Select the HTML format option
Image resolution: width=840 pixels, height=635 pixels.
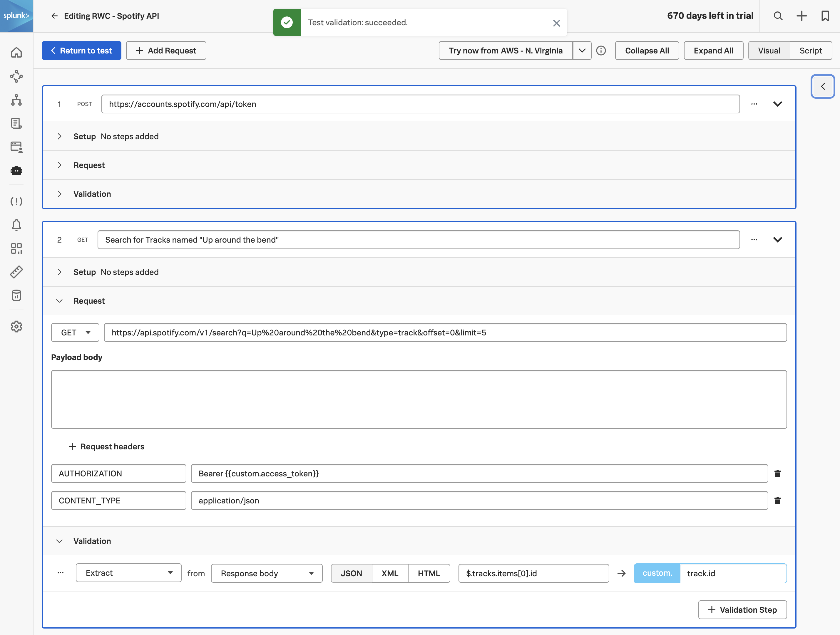(x=429, y=573)
